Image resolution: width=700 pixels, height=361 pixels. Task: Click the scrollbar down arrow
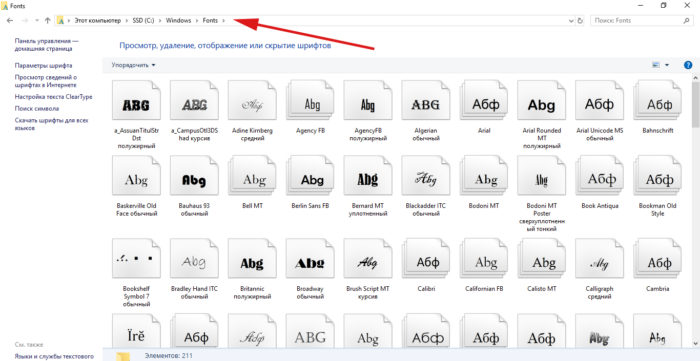point(696,343)
